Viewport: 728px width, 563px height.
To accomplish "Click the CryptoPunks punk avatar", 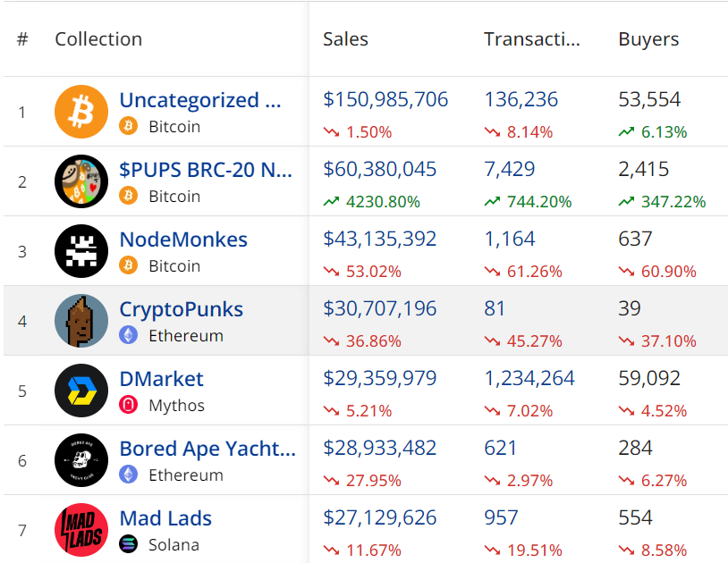I will coord(81,321).
